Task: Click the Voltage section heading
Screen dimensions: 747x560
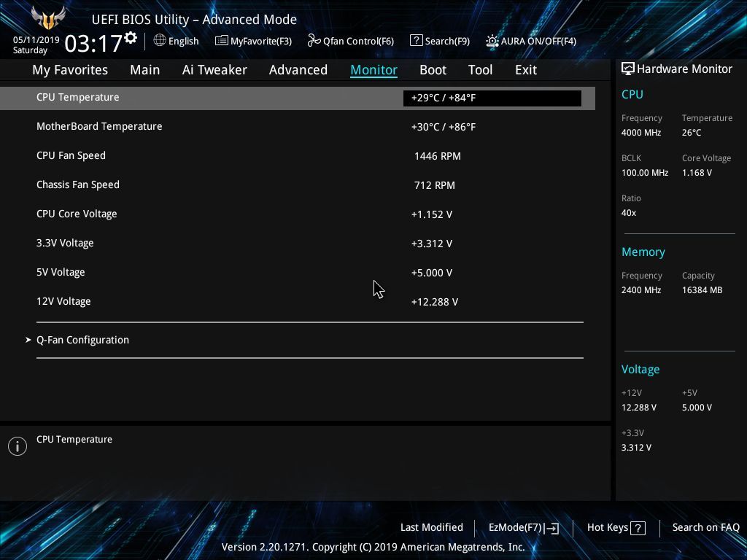Action: [x=640, y=370]
